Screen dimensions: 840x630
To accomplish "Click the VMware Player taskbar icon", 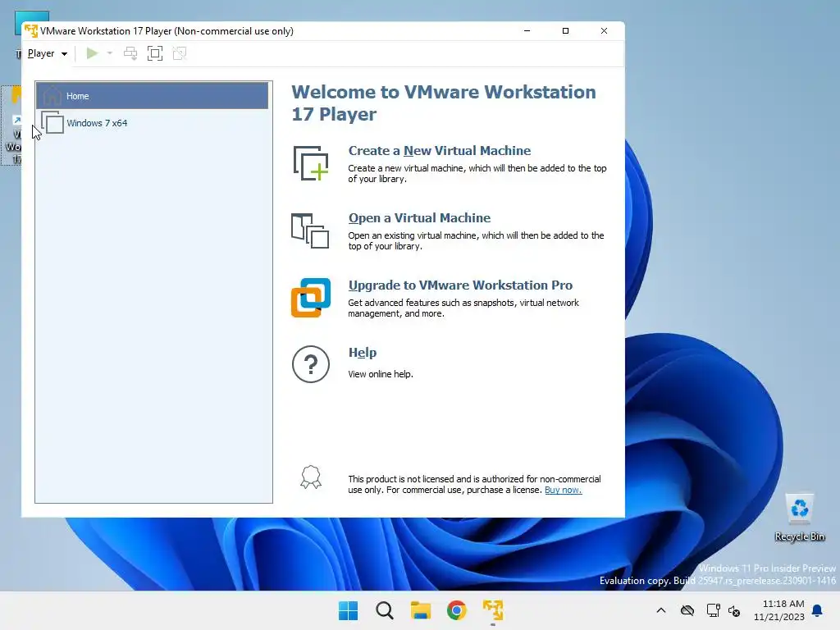I will pos(493,610).
